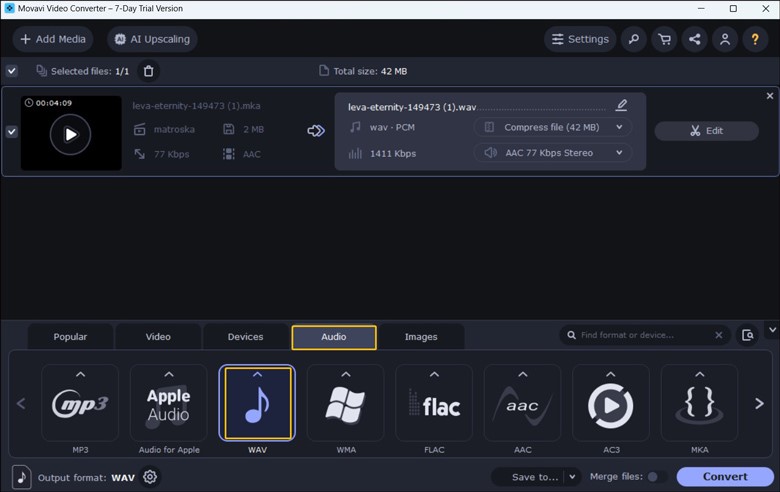Click the Convert button
The height and width of the screenshot is (492, 780).
(x=725, y=477)
